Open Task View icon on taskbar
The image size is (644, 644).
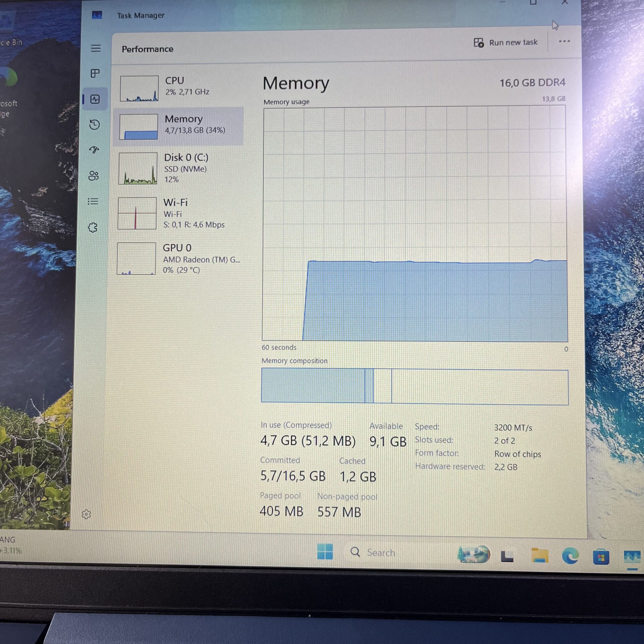507,556
